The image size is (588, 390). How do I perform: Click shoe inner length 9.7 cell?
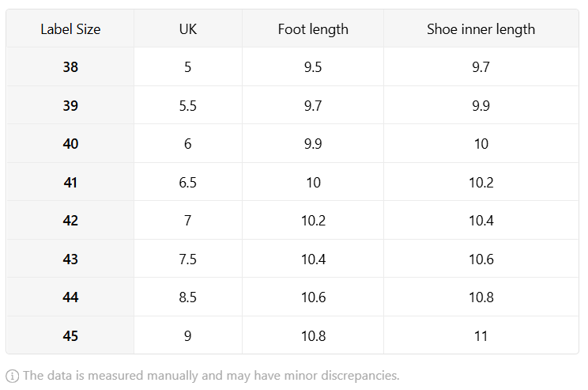481,66
